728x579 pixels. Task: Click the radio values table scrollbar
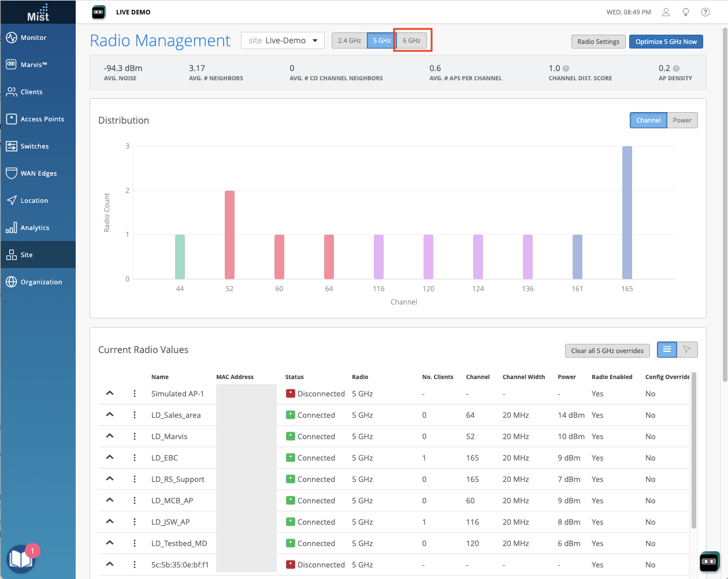694,451
